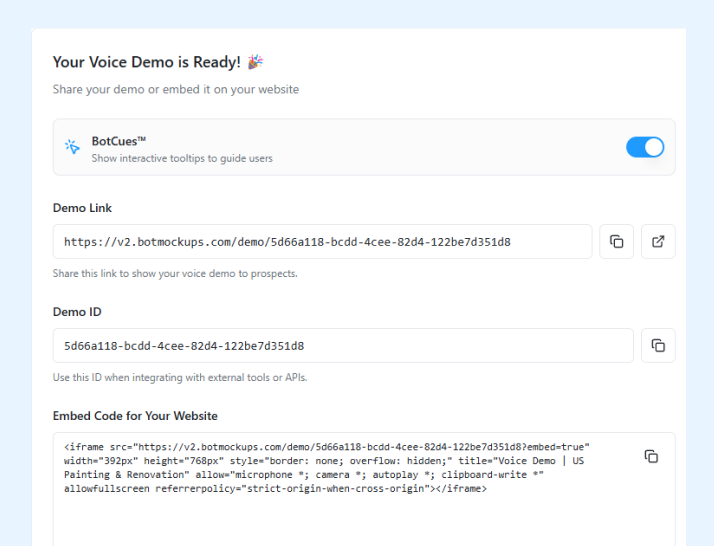Click 'Embed Code for Your Website' label
Image resolution: width=714 pixels, height=546 pixels.
135,416
